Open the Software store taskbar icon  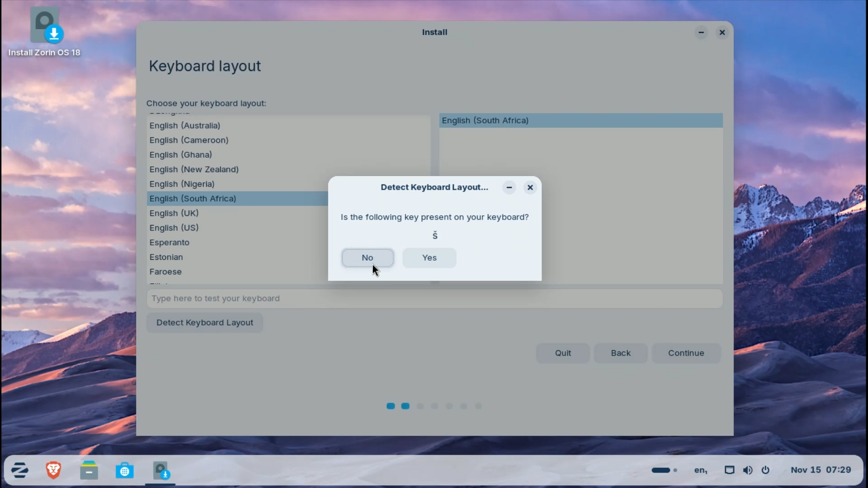[x=124, y=471]
